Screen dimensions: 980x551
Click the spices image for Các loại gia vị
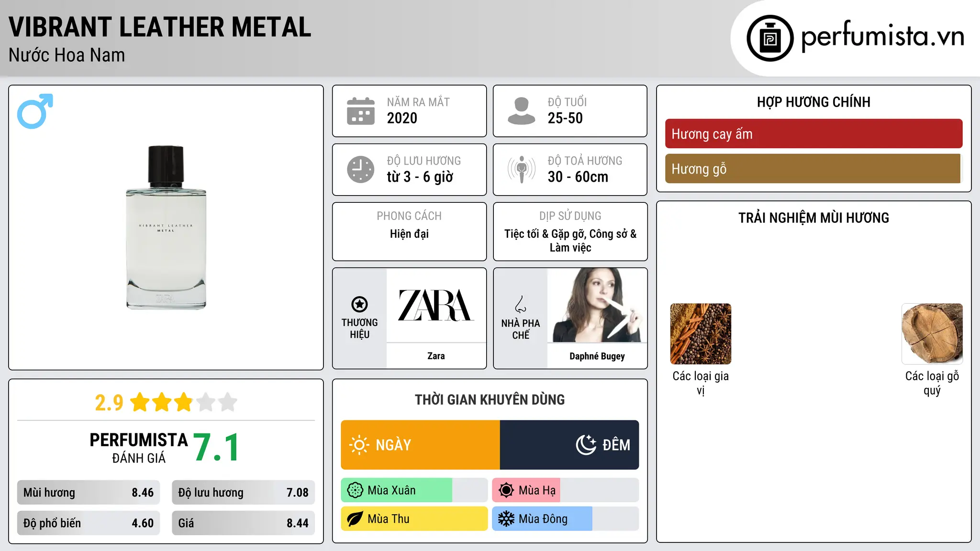(701, 334)
